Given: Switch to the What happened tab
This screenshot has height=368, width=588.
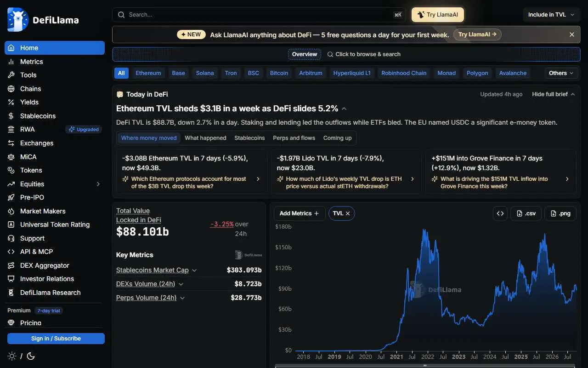Looking at the screenshot, I should pos(205,138).
